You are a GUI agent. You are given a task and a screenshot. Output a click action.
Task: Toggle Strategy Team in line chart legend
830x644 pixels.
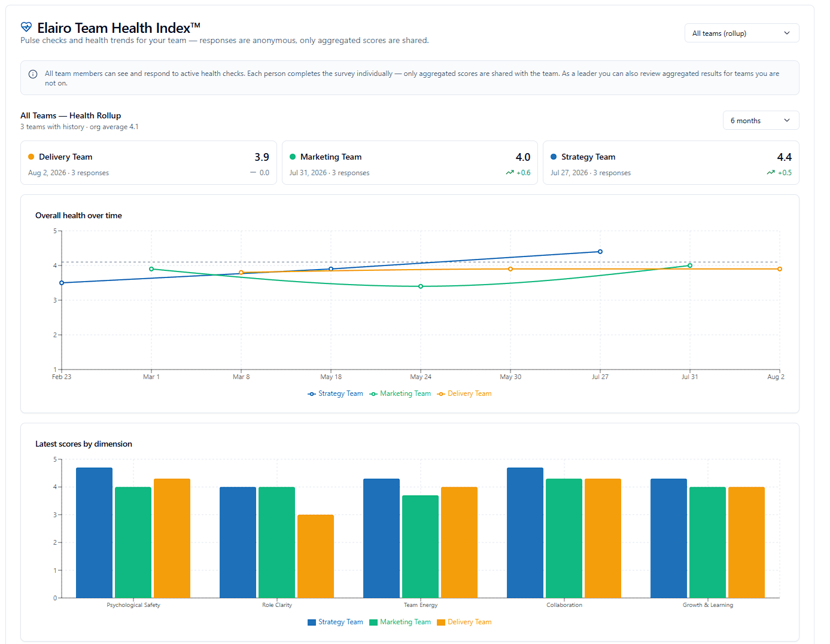(x=335, y=393)
